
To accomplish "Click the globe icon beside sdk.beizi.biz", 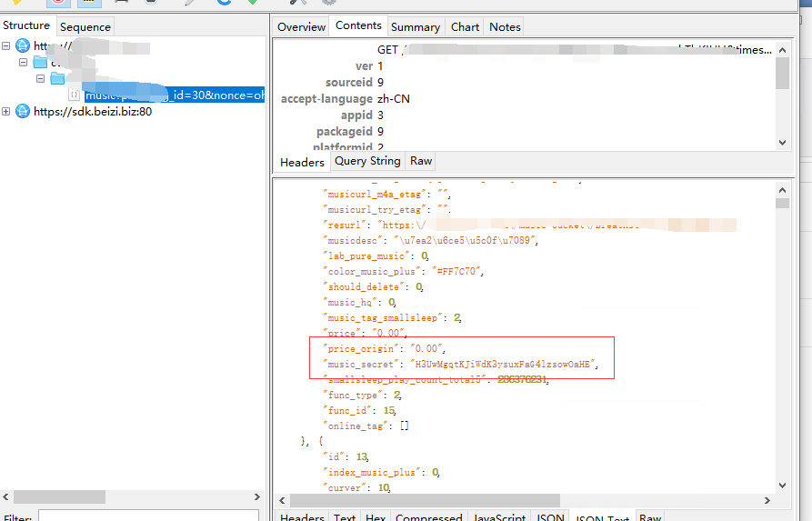I will (23, 112).
